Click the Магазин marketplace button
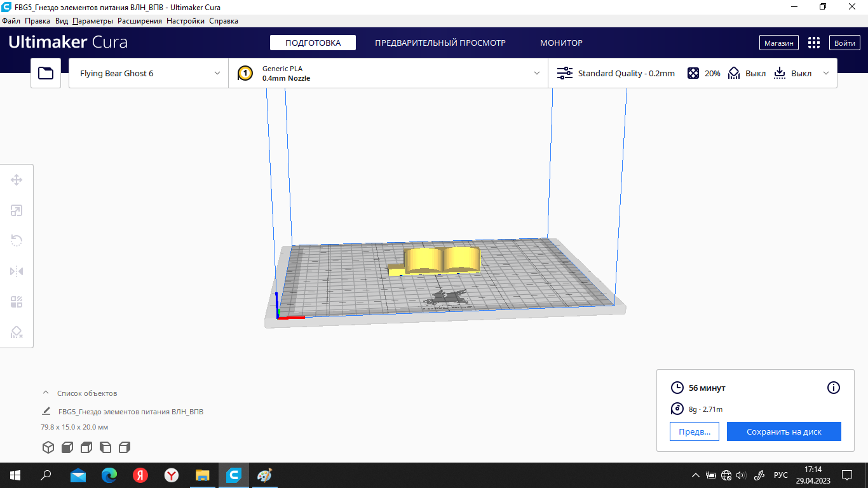This screenshot has width=868, height=488. tap(779, 43)
